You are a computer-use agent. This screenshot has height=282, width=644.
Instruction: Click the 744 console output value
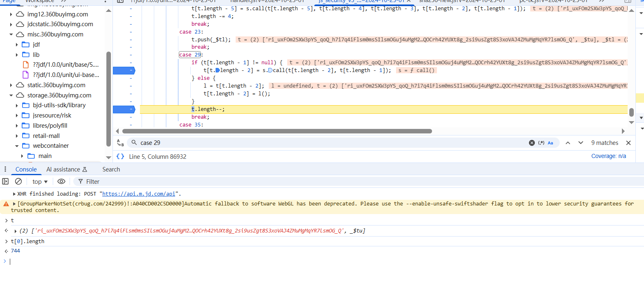pyautogui.click(x=16, y=251)
